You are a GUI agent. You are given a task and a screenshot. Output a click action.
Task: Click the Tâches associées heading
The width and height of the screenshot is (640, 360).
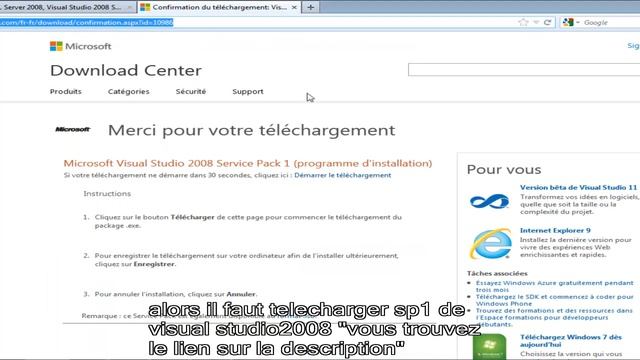pos(497,273)
